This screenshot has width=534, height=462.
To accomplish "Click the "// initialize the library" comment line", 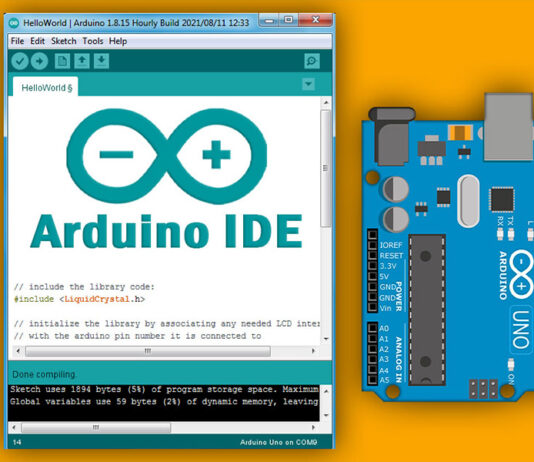I will pyautogui.click(x=167, y=324).
